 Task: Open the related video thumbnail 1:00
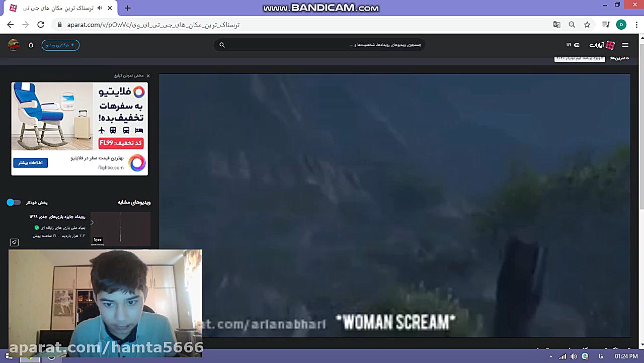point(120,229)
